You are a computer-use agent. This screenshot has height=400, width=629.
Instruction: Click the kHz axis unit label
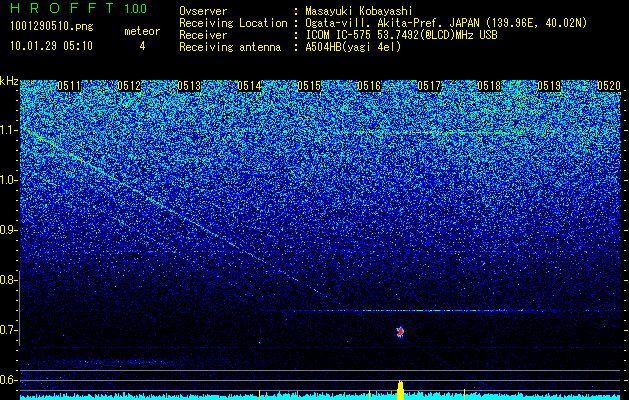pyautogui.click(x=9, y=81)
